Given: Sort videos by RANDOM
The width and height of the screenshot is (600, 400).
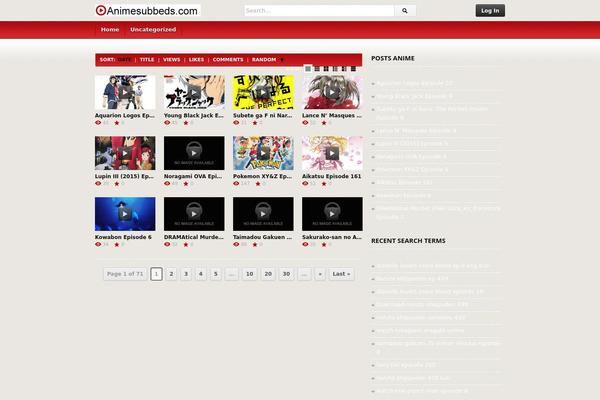Looking at the screenshot, I should point(264,60).
